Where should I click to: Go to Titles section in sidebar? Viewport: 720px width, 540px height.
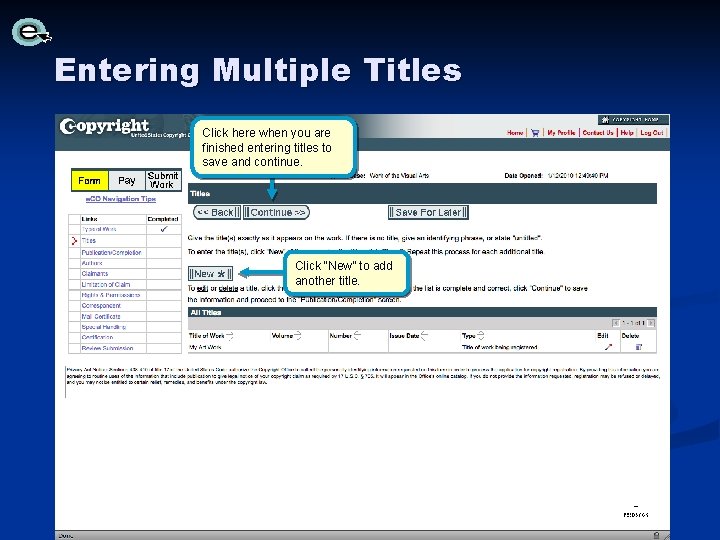tap(89, 241)
